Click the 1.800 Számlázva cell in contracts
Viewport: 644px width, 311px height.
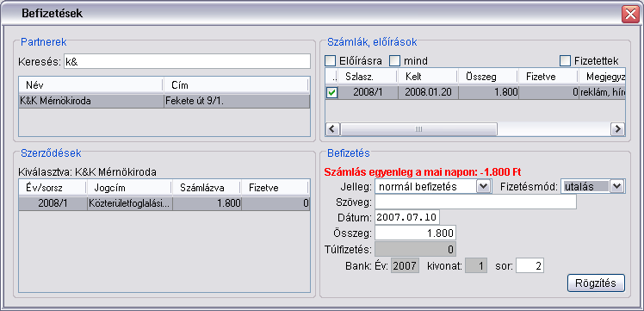click(x=207, y=204)
